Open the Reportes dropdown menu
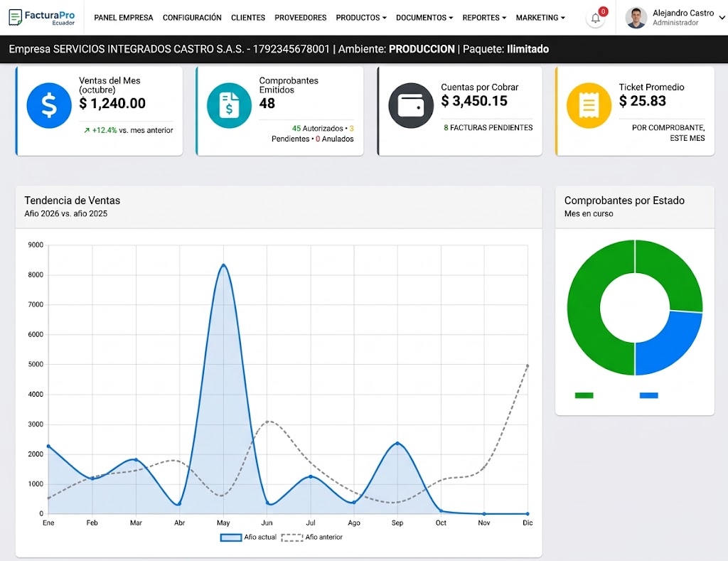The width and height of the screenshot is (728, 561). [484, 18]
